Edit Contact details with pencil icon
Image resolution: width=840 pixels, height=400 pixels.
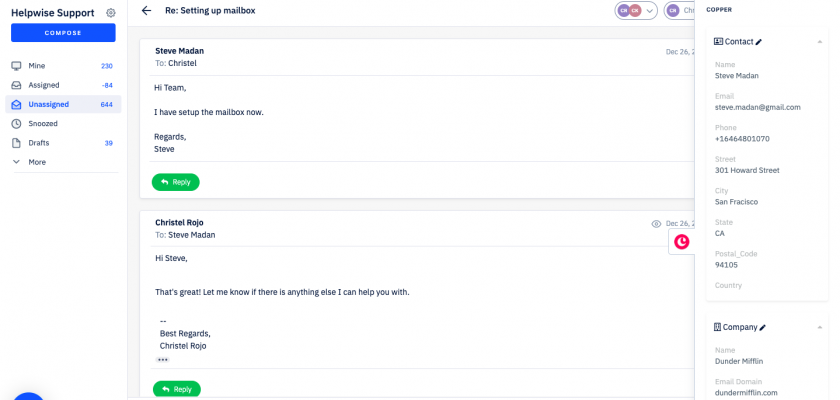(759, 42)
